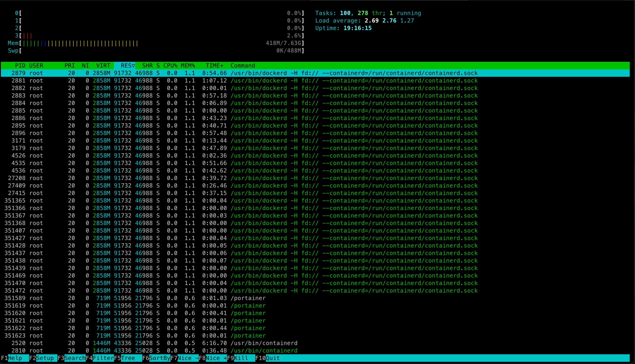The width and height of the screenshot is (635, 364).
Task: Sort by the USER column header
Action: pos(36,65)
